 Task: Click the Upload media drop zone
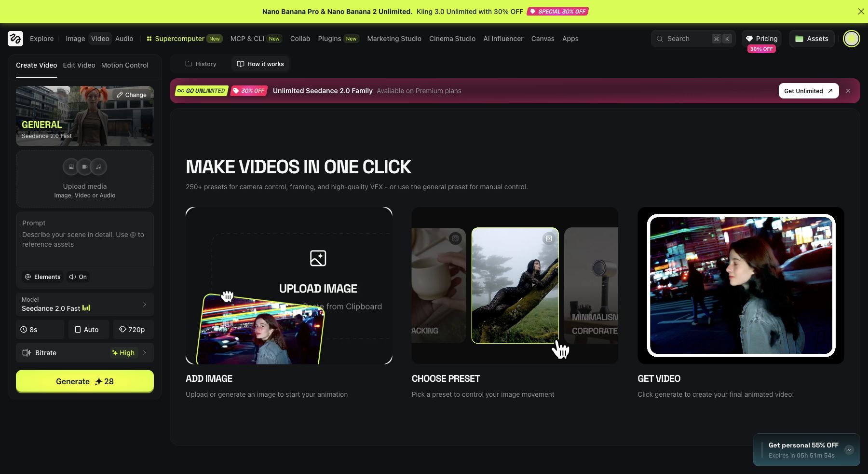(x=85, y=179)
